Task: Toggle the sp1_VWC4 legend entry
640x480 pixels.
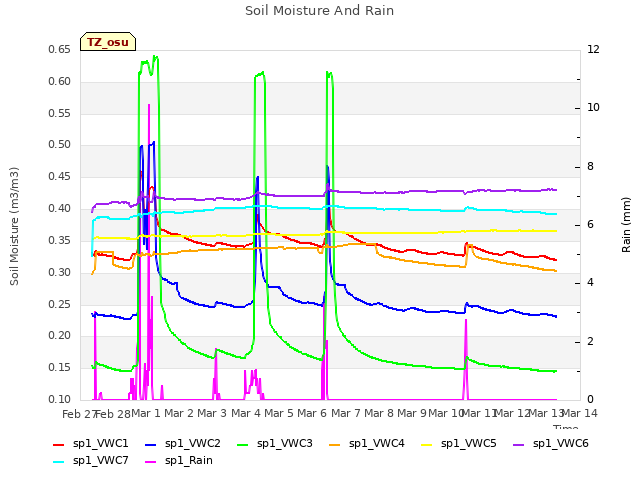Action: point(367,444)
